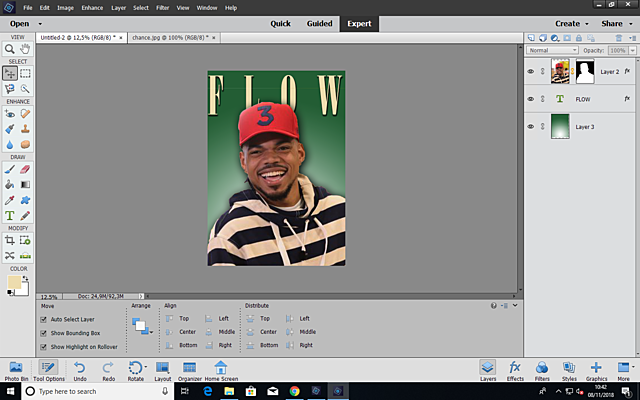Select the Type tool
Image resolution: width=640 pixels, height=400 pixels.
click(9, 216)
